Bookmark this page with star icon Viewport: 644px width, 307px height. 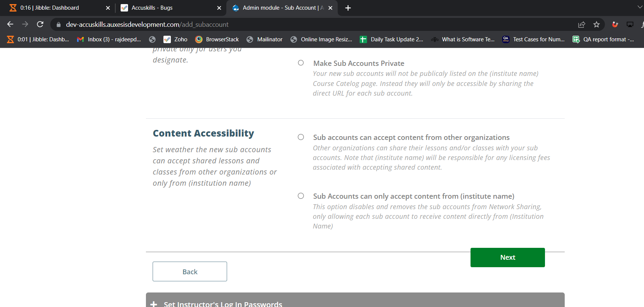[x=596, y=25]
